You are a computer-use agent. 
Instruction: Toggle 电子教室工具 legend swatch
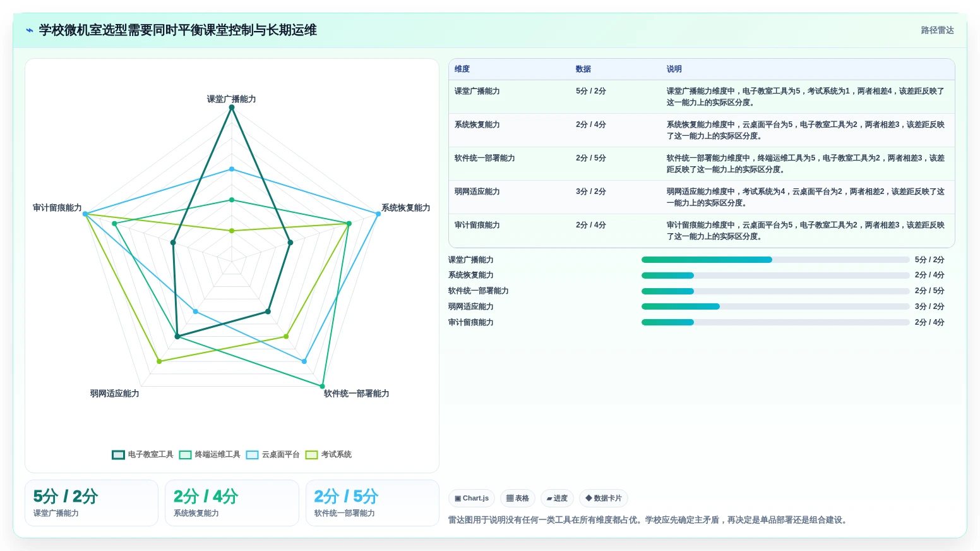coord(118,455)
